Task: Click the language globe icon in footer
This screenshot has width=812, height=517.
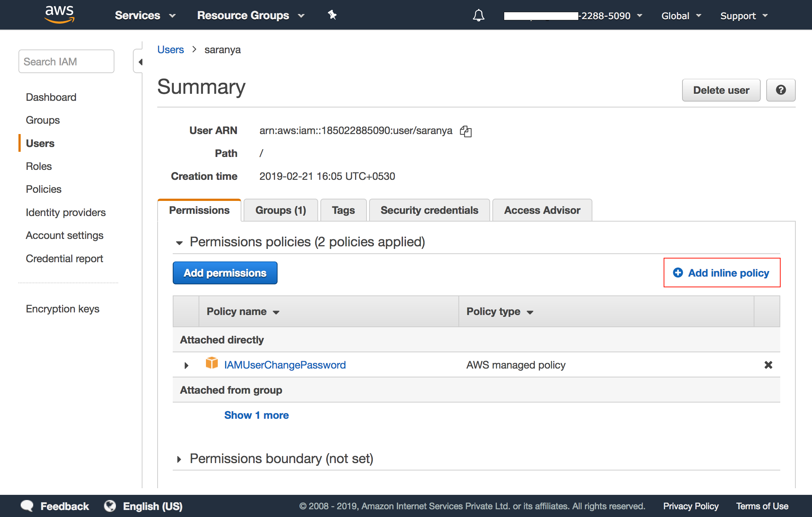Action: pos(110,506)
